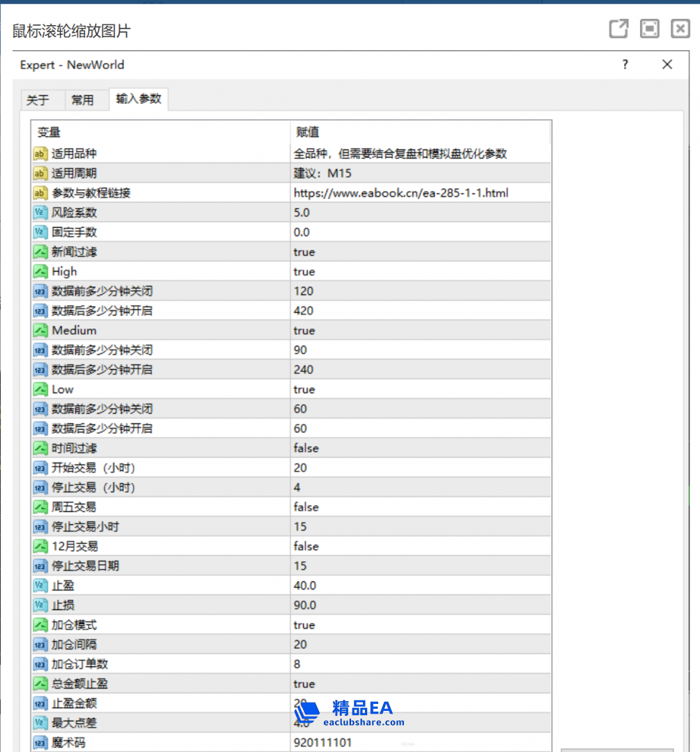Click the help question mark button
Image resolution: width=700 pixels, height=752 pixels.
(x=625, y=64)
